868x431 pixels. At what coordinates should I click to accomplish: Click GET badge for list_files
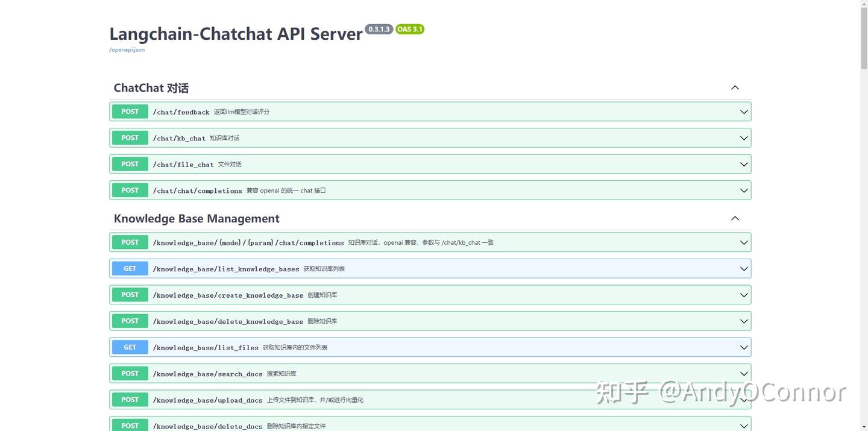(130, 347)
